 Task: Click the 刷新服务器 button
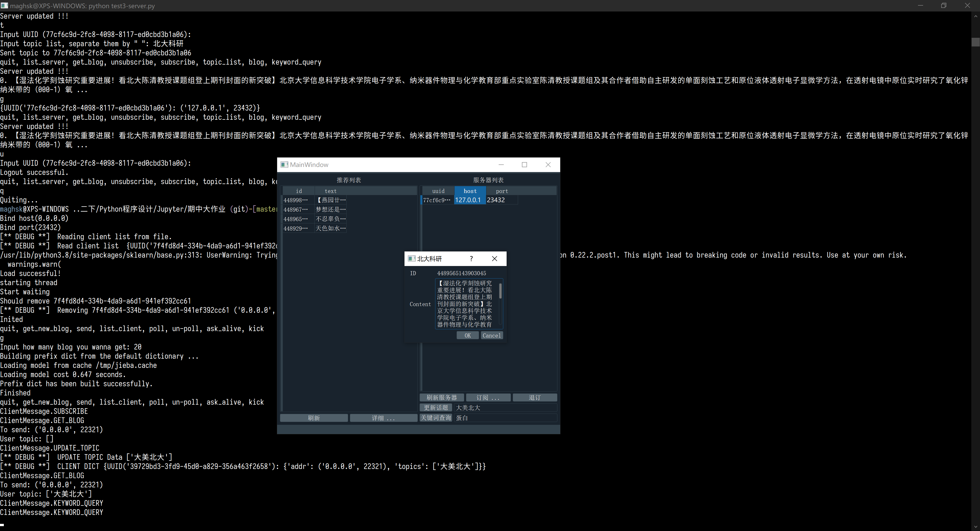pos(441,397)
